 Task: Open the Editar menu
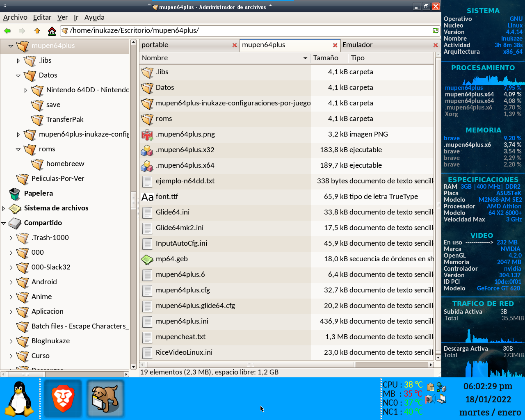coord(42,17)
